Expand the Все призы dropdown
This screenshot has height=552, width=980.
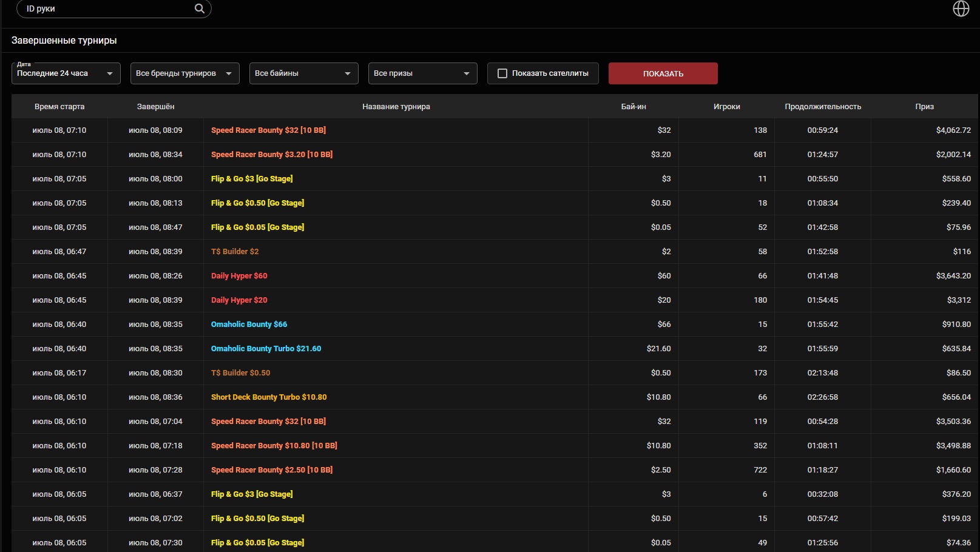pos(423,73)
